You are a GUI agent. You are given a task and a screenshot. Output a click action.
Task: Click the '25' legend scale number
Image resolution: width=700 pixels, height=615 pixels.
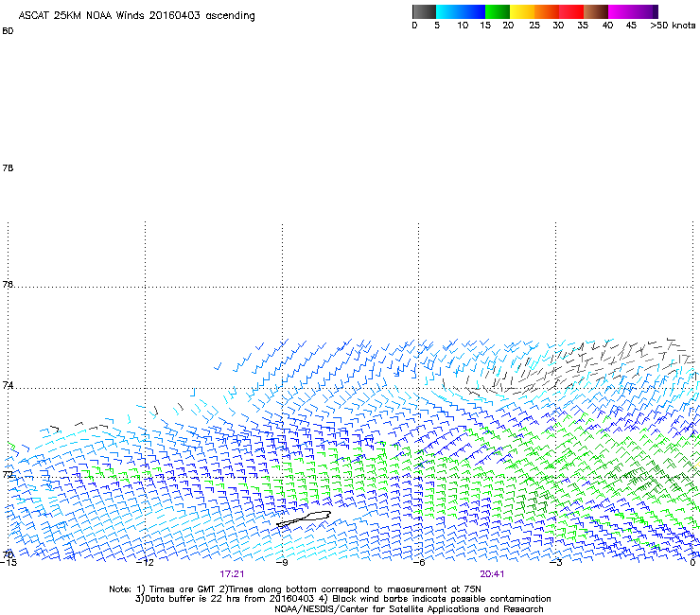tap(534, 26)
